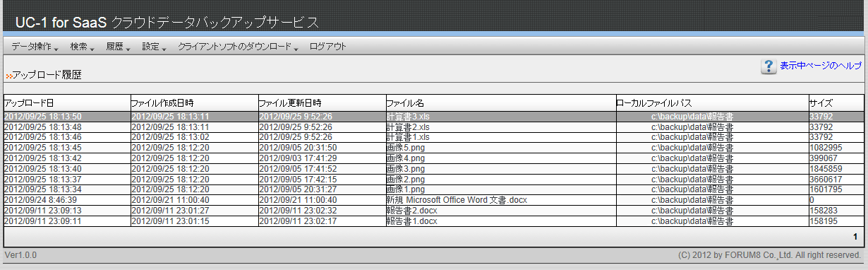Click upload date 2012/09/11 23:09:13
The image size is (868, 270).
pos(43,211)
